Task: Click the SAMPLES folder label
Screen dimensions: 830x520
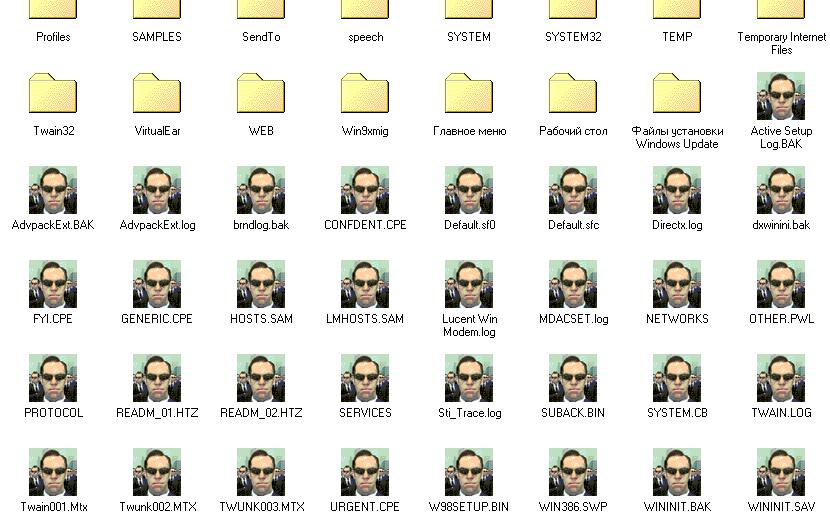Action: pos(157,37)
